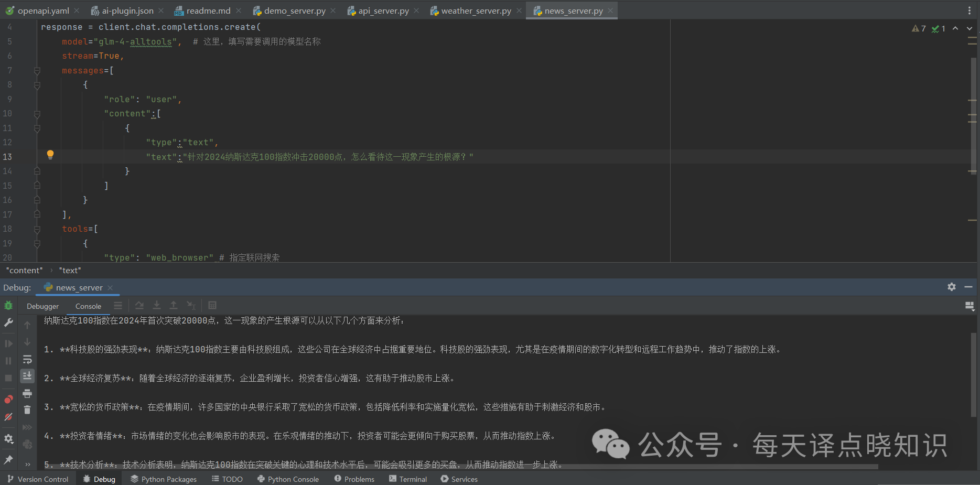
Task: Switch to the weather_server.py editor tab
Action: (476, 10)
